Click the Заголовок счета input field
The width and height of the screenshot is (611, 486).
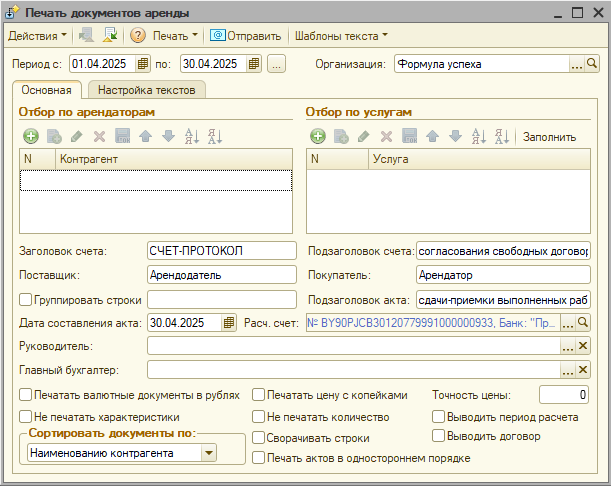pos(221,250)
